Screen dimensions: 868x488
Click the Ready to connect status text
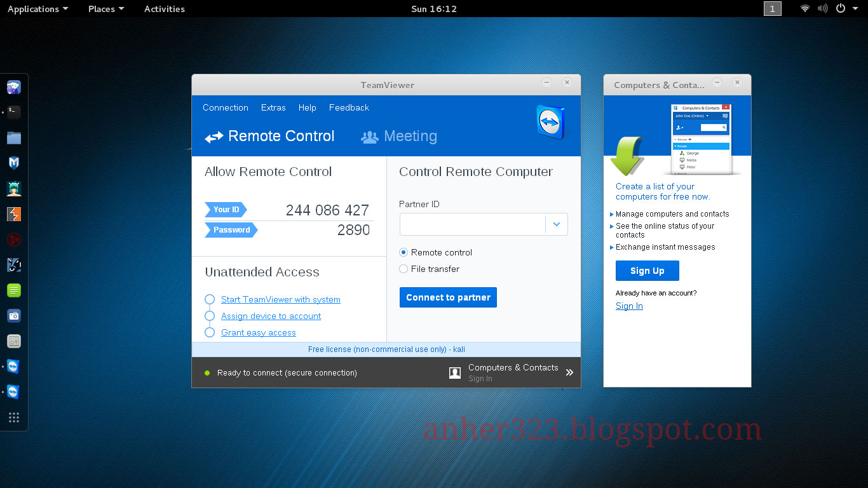(x=287, y=373)
